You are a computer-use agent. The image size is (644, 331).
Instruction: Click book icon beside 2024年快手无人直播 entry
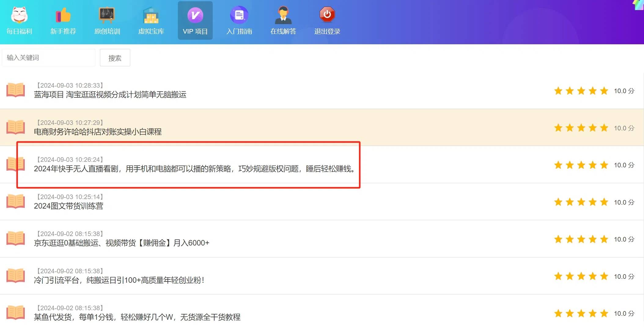point(16,164)
